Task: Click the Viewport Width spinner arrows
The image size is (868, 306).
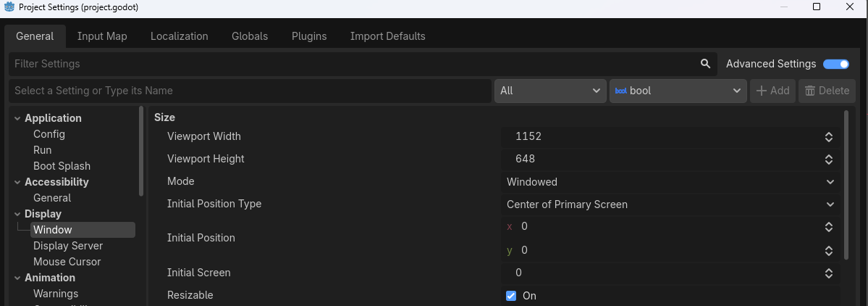Action: (x=828, y=136)
